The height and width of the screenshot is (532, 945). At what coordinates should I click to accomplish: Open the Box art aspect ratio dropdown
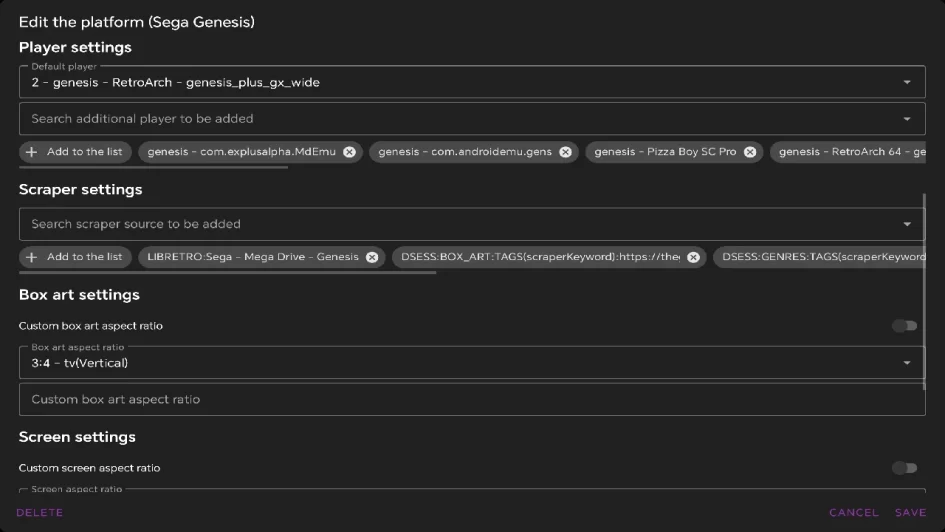coord(907,363)
